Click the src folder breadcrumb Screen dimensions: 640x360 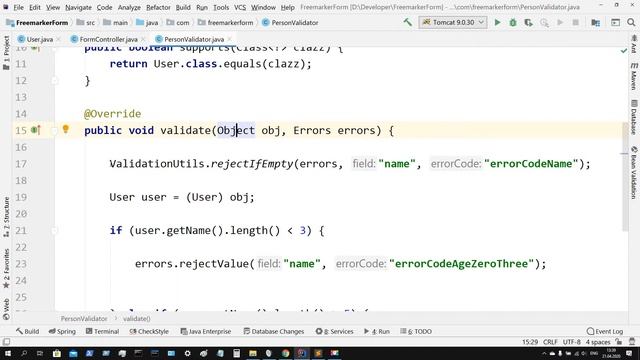tap(86, 23)
